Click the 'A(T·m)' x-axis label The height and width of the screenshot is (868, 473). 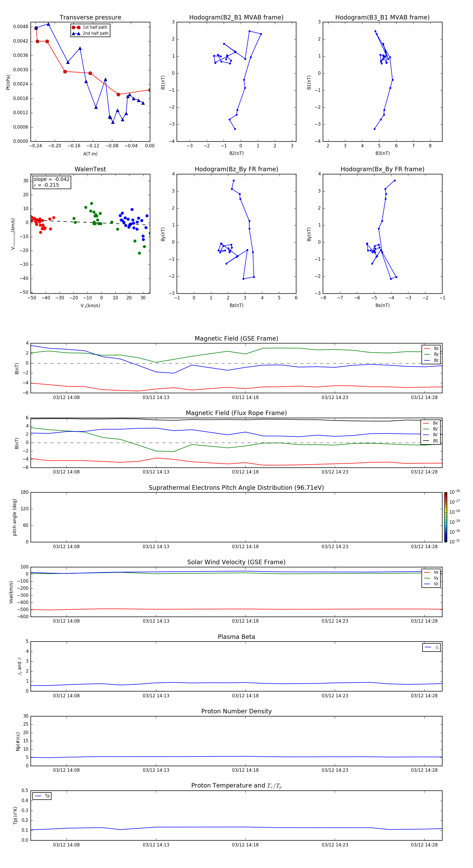(90, 154)
